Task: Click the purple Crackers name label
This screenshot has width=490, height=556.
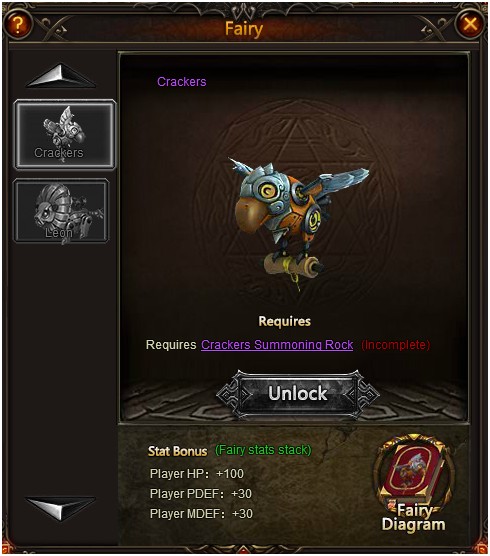Action: (x=182, y=82)
